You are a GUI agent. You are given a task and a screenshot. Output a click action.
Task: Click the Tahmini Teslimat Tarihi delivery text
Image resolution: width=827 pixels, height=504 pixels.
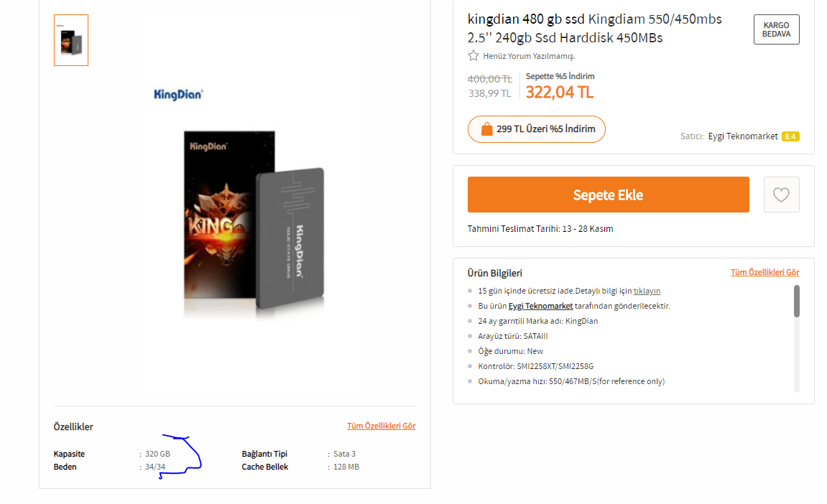point(540,229)
